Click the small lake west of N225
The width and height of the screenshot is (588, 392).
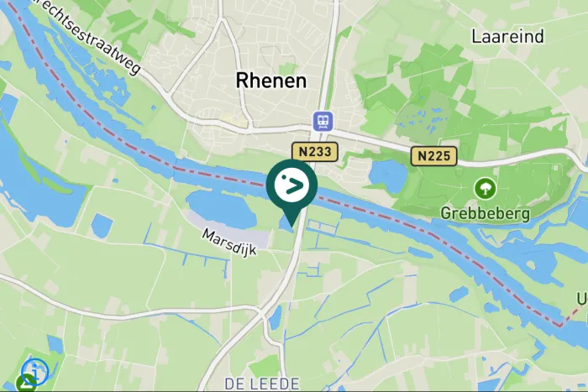click(388, 176)
